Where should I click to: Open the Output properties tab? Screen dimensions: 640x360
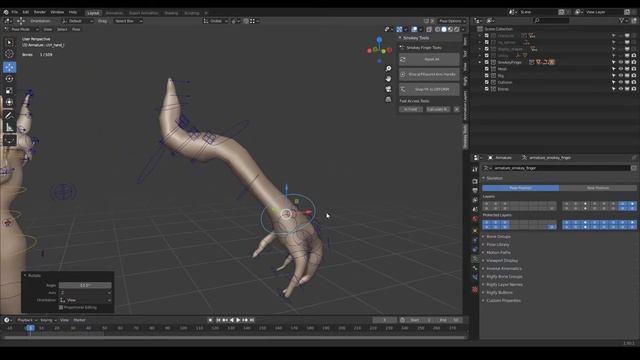click(475, 191)
